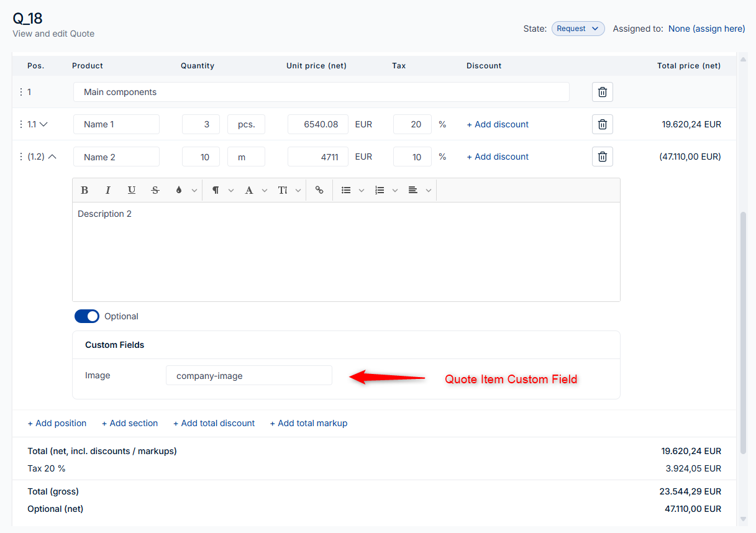Apply italic formatting in the editor

(107, 190)
